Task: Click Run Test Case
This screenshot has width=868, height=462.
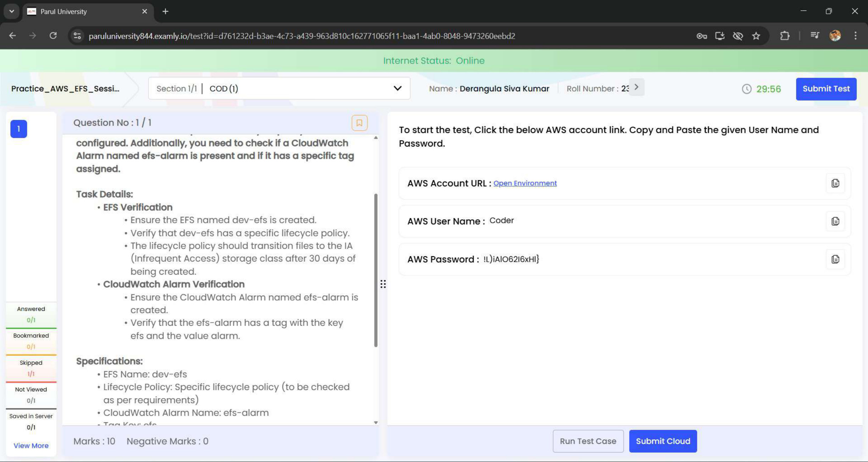Action: (588, 441)
